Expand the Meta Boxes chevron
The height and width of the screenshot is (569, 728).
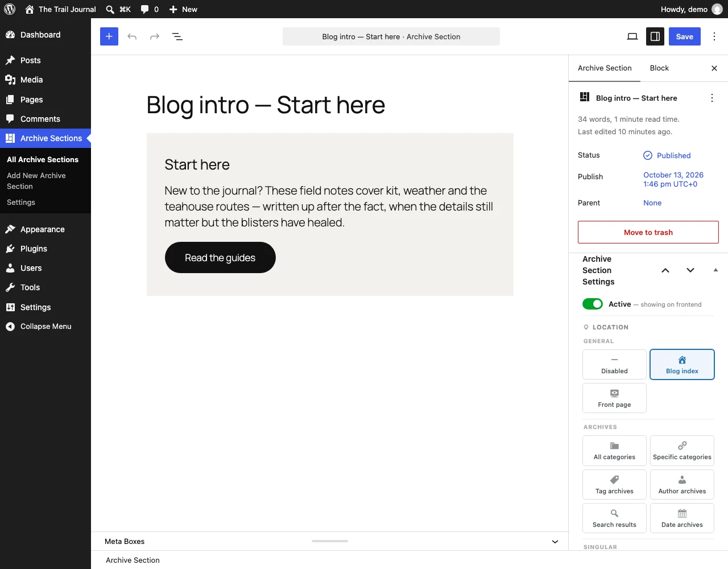pyautogui.click(x=555, y=542)
